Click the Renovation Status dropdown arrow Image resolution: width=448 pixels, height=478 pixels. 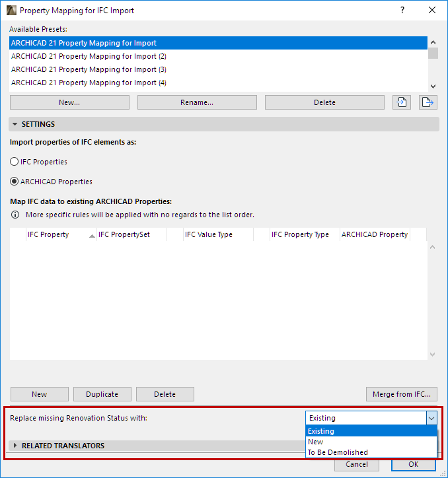coord(431,418)
